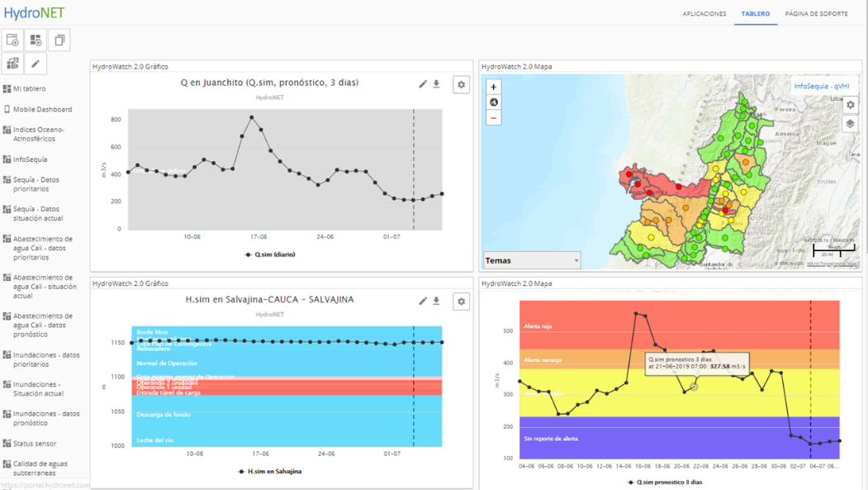Click the map globe full-extent button

click(x=494, y=102)
